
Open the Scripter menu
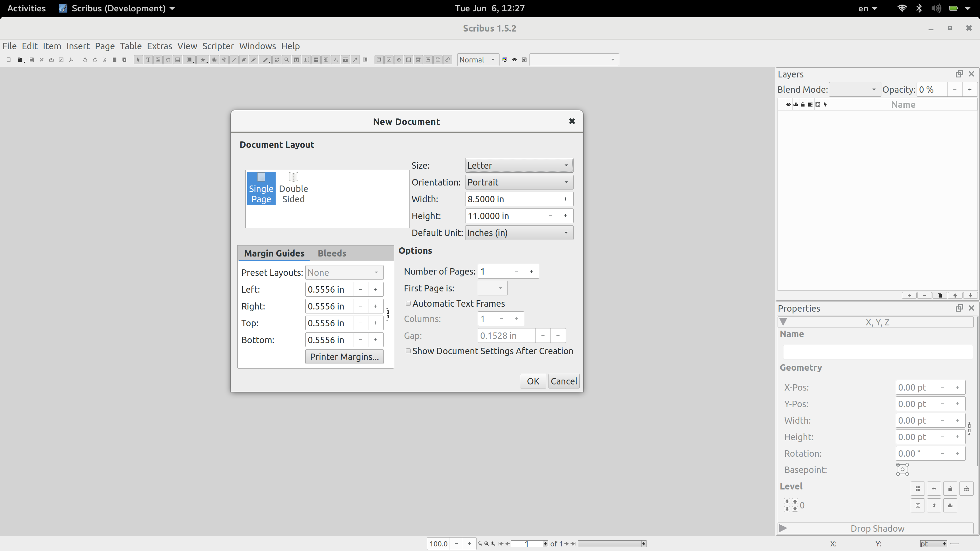coord(218,46)
